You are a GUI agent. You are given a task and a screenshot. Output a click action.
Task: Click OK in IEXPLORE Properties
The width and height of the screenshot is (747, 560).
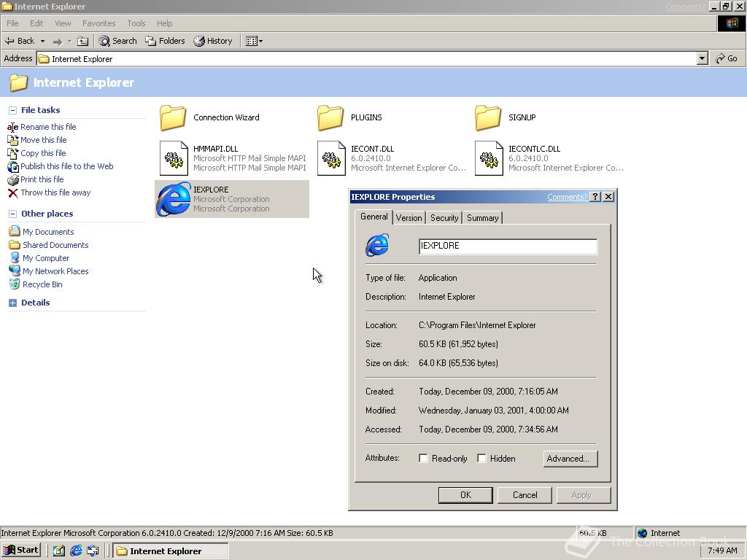pyautogui.click(x=465, y=495)
